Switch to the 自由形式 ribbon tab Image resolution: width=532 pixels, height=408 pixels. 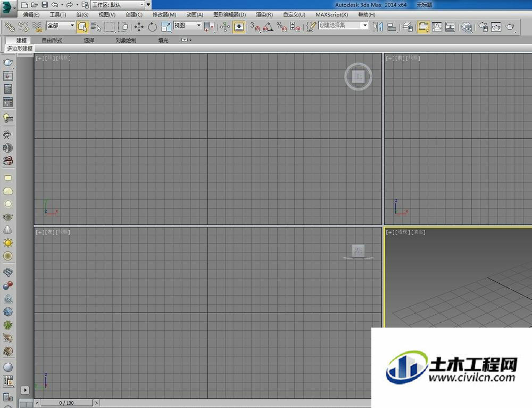pos(52,40)
